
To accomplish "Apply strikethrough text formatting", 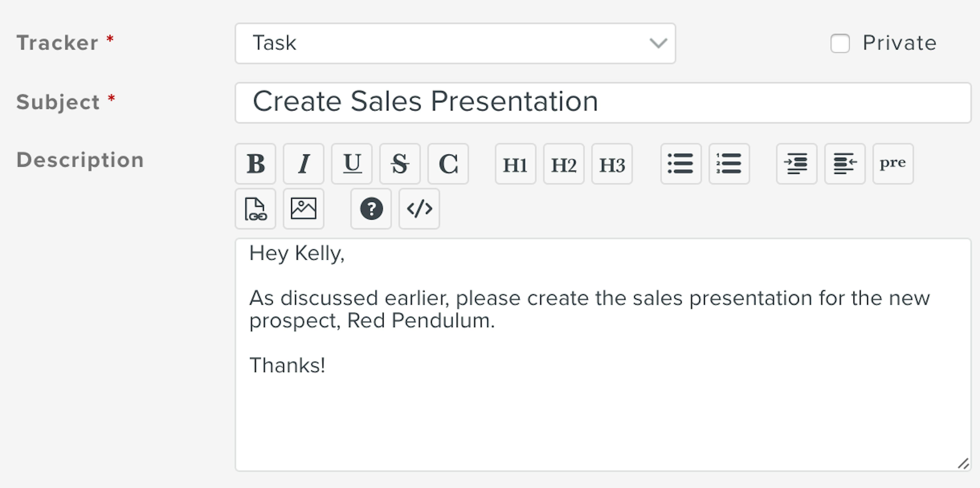I will click(400, 164).
